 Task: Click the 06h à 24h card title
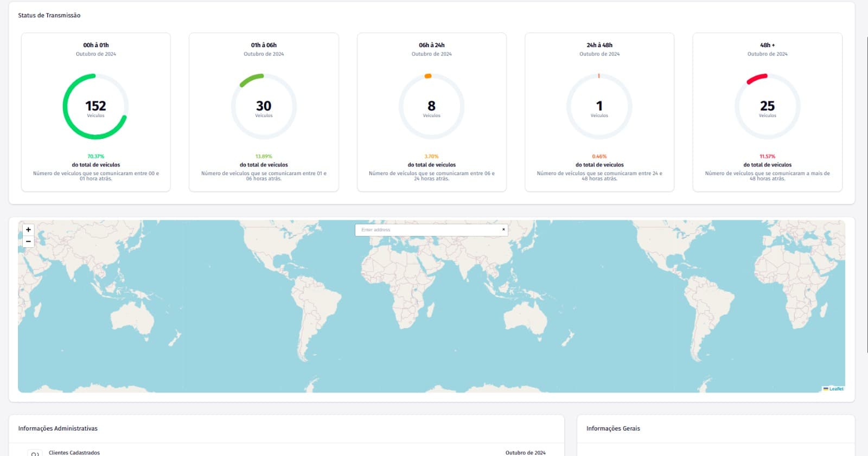pos(431,45)
